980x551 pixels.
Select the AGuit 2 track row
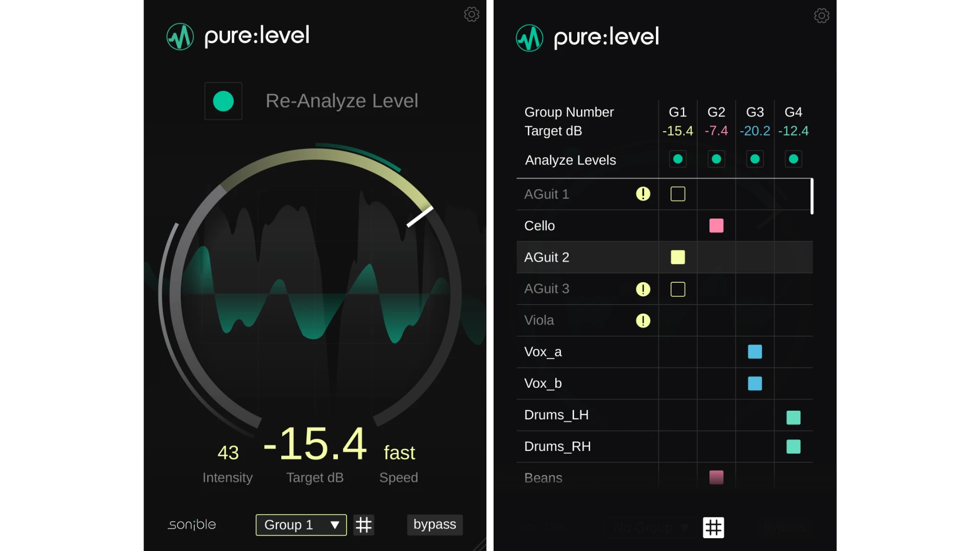click(547, 257)
